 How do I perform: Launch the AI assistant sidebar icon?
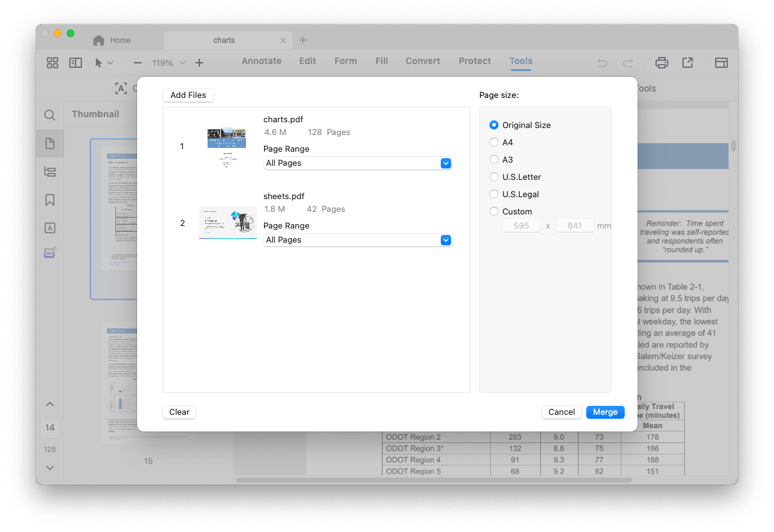49,252
